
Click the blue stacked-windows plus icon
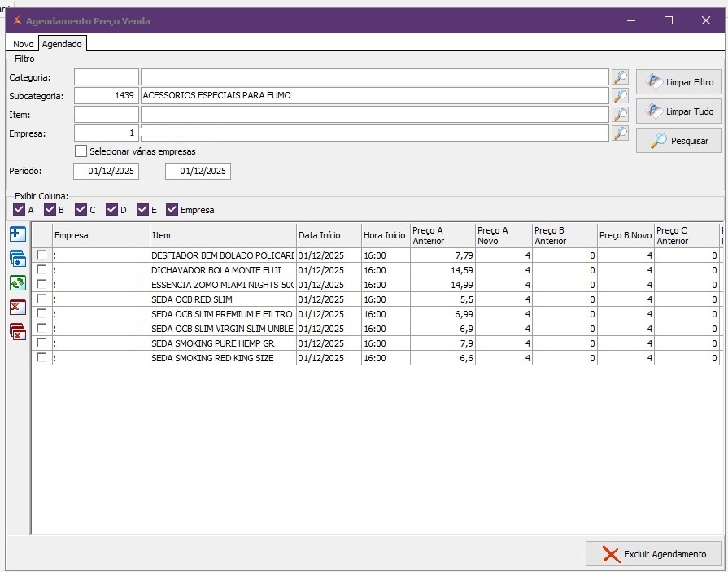click(18, 259)
